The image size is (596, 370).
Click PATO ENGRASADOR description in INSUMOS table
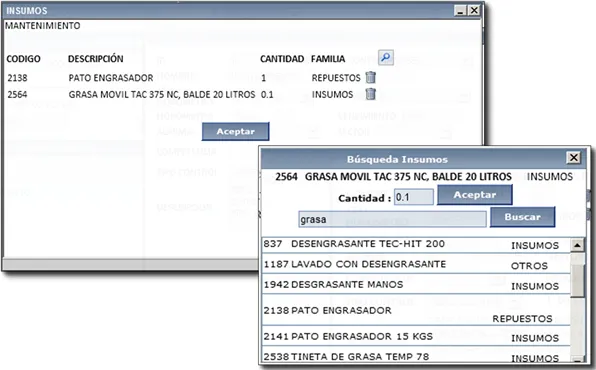coord(111,78)
